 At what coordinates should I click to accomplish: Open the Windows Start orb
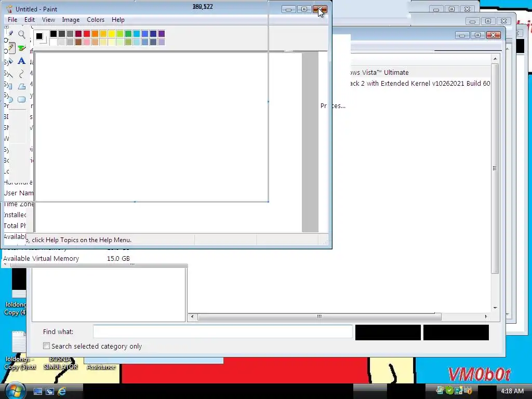[14, 391]
